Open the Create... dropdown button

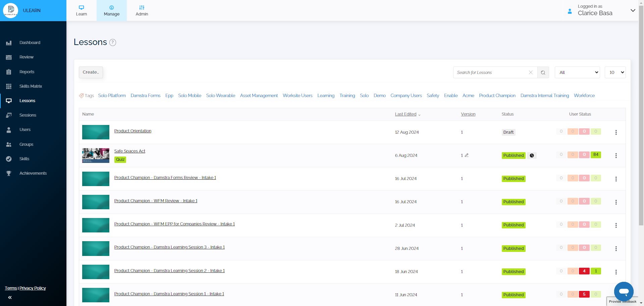[91, 72]
